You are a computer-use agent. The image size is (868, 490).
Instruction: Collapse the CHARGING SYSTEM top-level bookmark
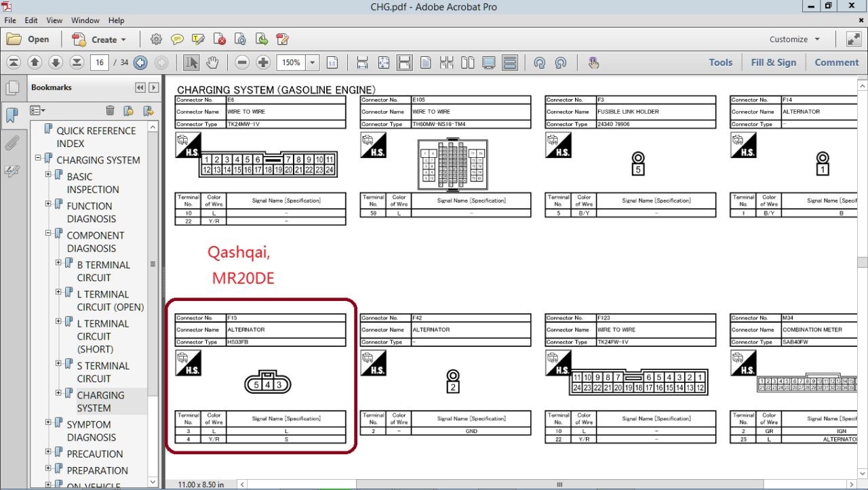[x=38, y=159]
